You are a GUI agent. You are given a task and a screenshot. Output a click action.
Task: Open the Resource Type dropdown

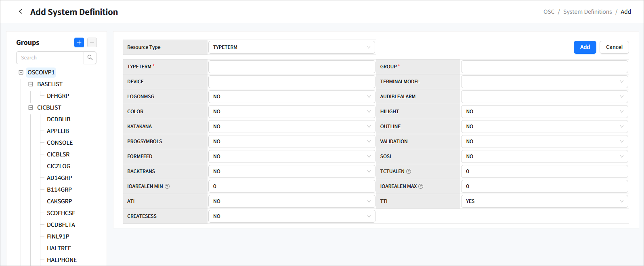coord(291,47)
